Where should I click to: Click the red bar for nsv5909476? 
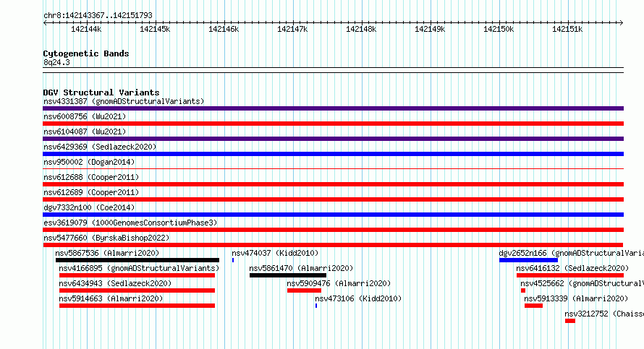304,290
